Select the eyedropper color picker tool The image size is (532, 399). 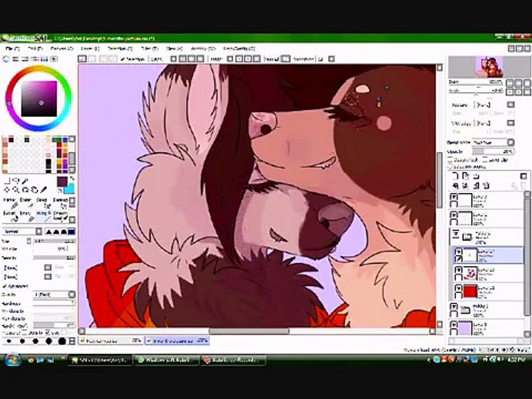(44, 190)
